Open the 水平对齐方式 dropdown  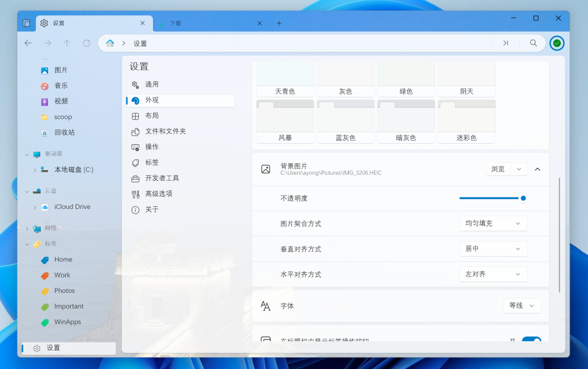point(493,274)
